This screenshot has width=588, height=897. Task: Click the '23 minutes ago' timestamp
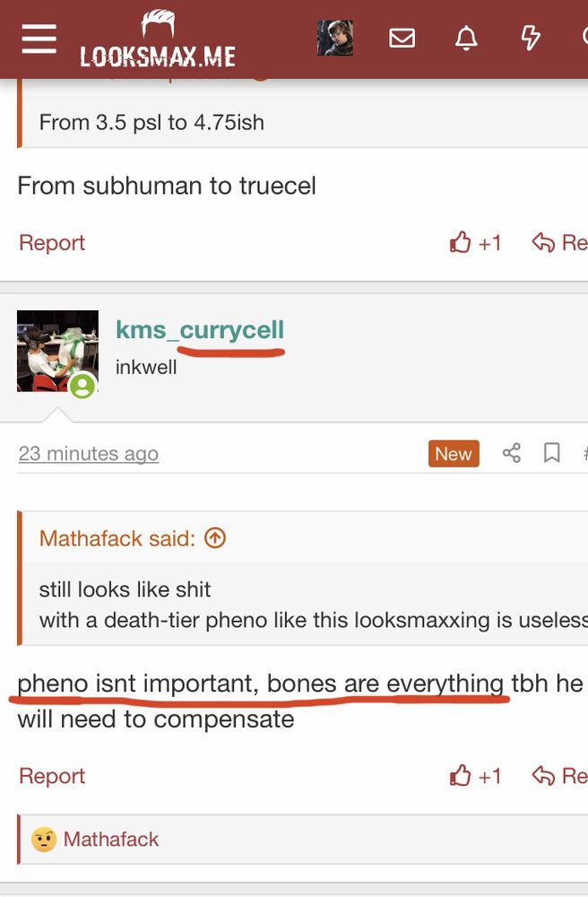click(88, 454)
